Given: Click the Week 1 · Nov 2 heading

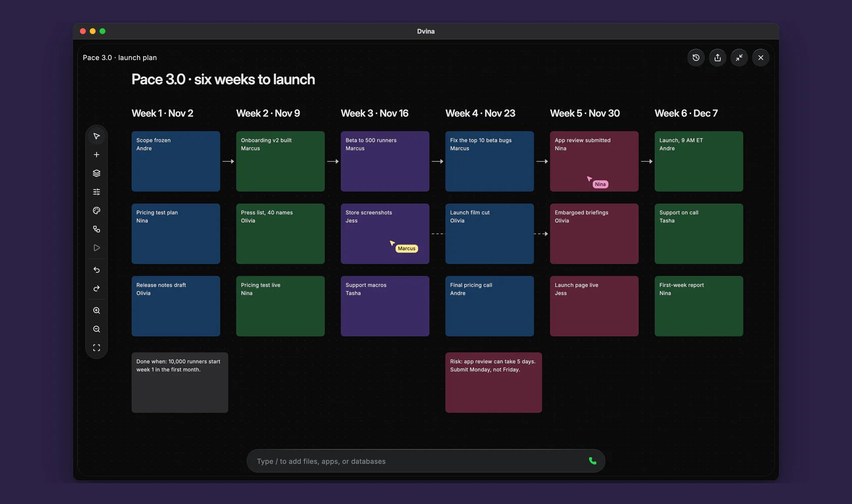Looking at the screenshot, I should tap(163, 113).
